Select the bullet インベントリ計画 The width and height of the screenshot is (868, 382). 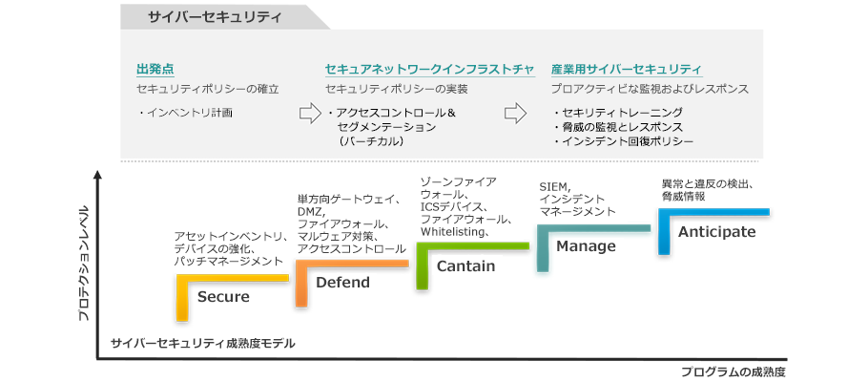[185, 113]
